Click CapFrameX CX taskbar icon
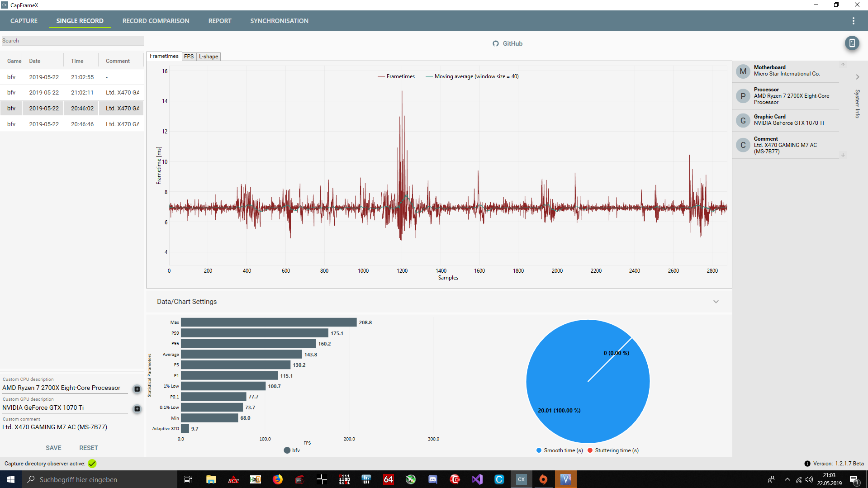868x488 pixels. [522, 479]
